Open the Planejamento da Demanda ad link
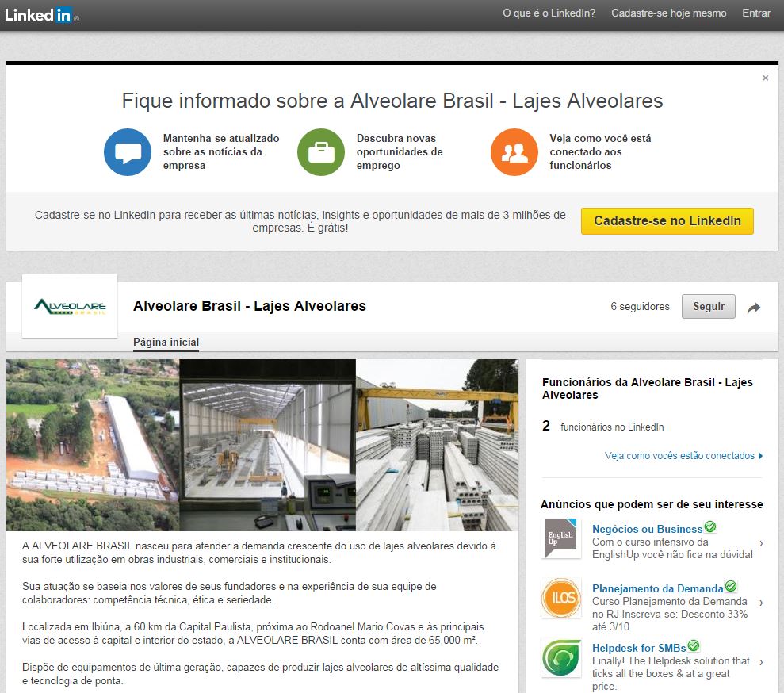 (x=657, y=588)
